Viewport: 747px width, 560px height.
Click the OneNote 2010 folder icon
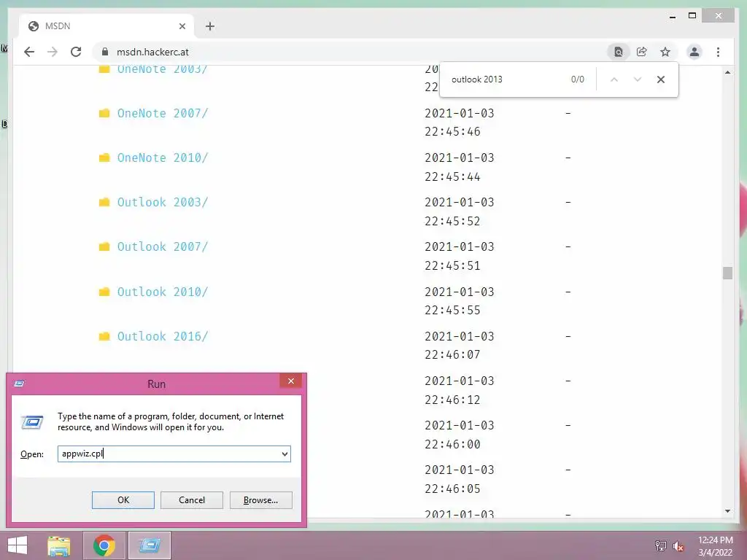click(x=104, y=157)
